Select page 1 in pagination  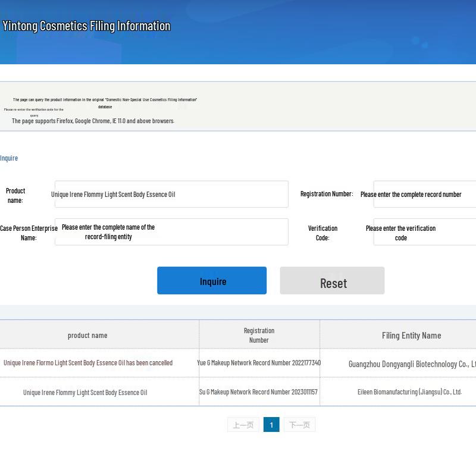point(271,425)
